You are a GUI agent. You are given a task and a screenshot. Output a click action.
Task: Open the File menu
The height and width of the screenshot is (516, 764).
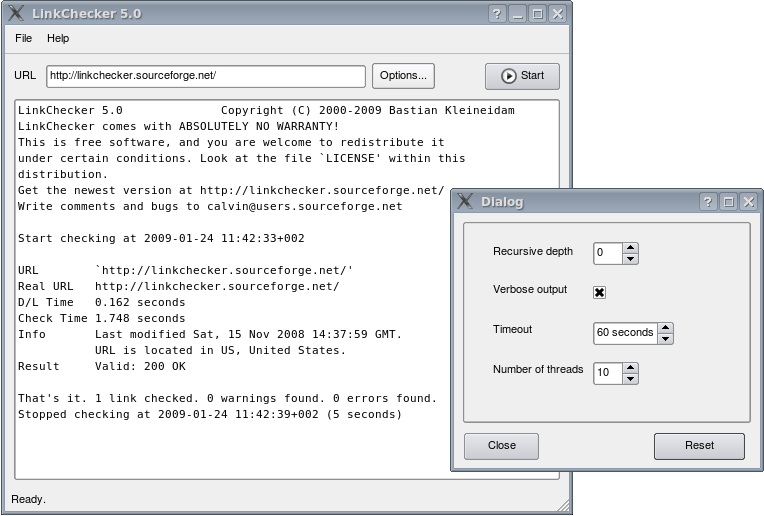[x=24, y=38]
